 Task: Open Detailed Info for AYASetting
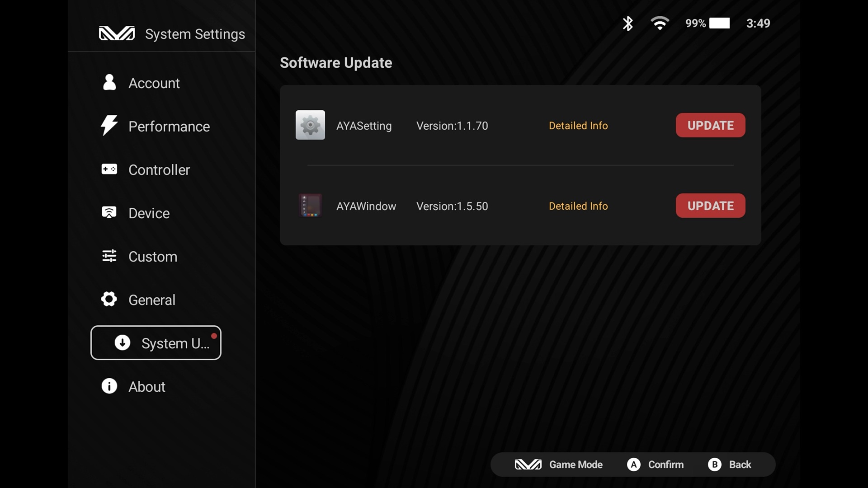578,126
